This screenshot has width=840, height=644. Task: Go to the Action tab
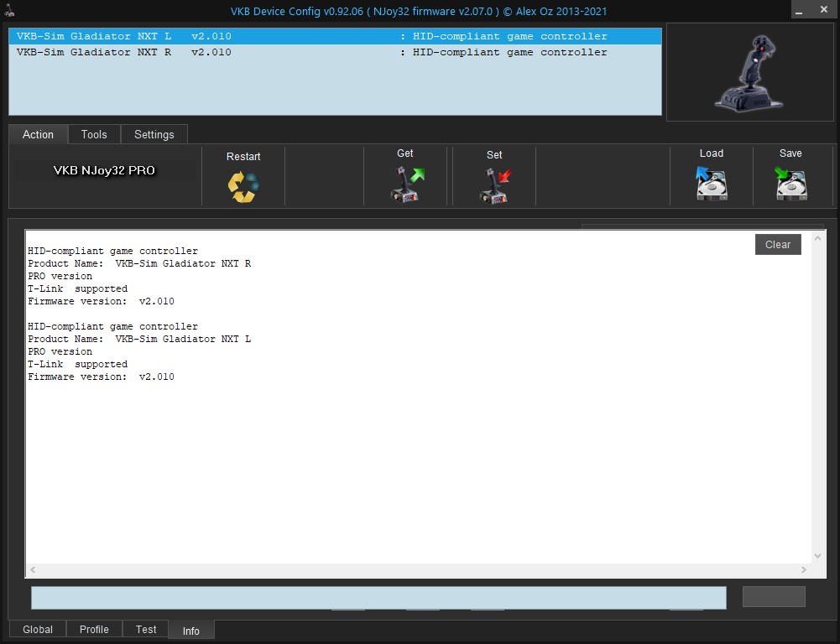tap(38, 134)
